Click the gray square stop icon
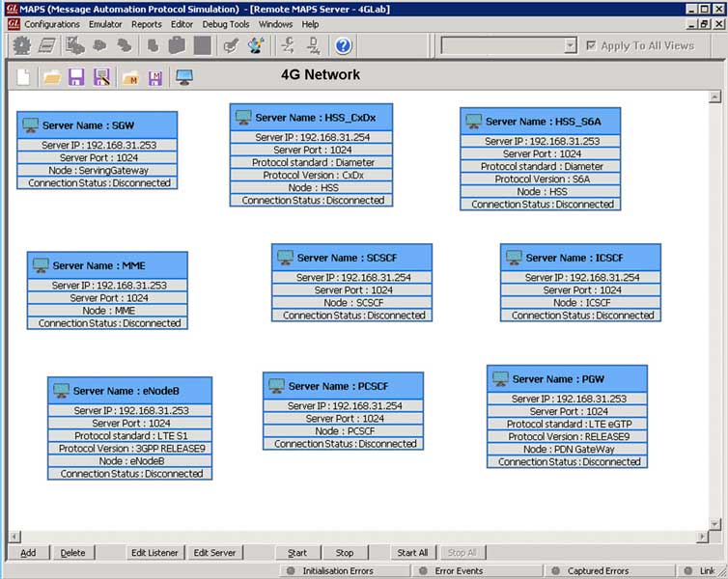The height and width of the screenshot is (579, 728). coord(203,45)
